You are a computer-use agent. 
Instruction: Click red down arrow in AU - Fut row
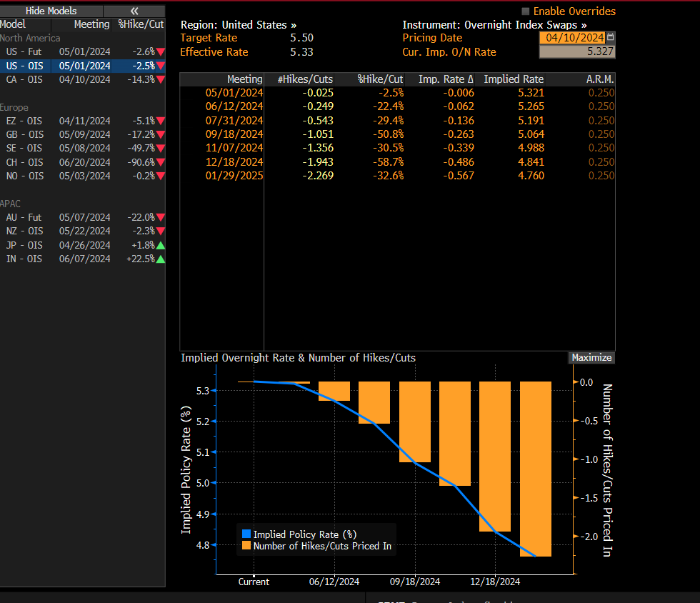pos(161,217)
